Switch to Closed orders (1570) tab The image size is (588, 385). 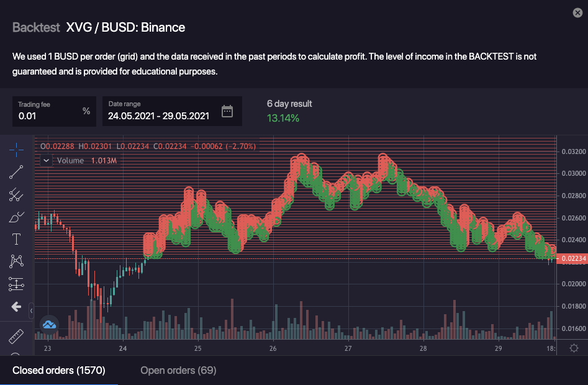(59, 371)
